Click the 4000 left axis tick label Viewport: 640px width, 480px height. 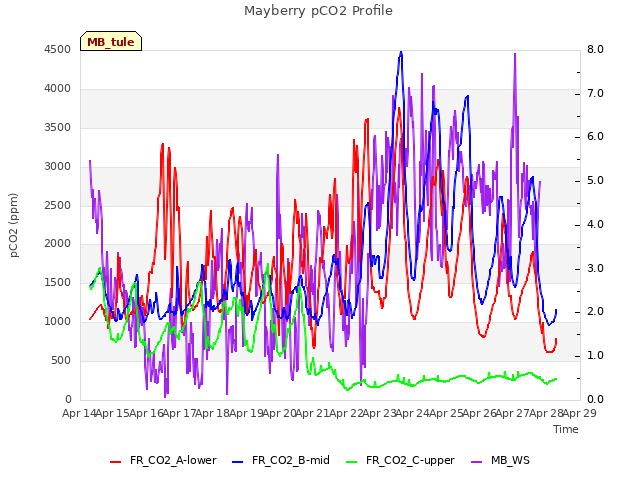(x=58, y=89)
